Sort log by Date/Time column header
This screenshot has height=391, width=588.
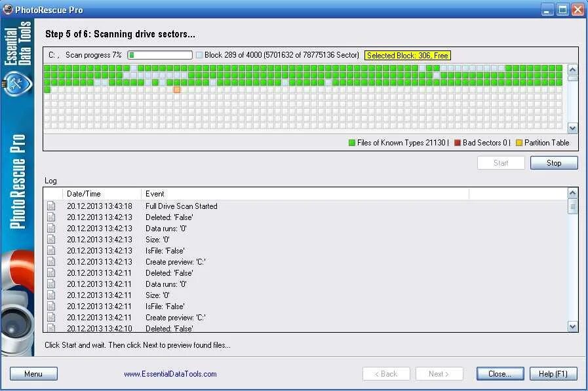pos(102,194)
